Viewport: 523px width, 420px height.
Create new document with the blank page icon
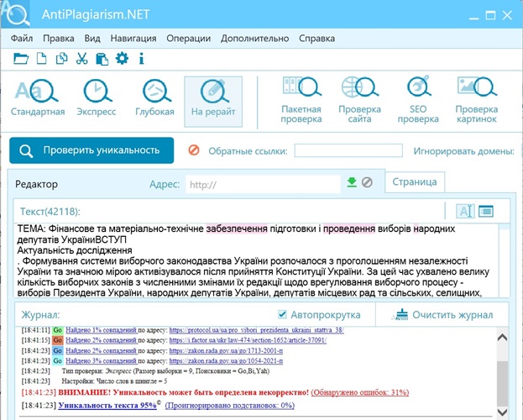click(x=41, y=59)
